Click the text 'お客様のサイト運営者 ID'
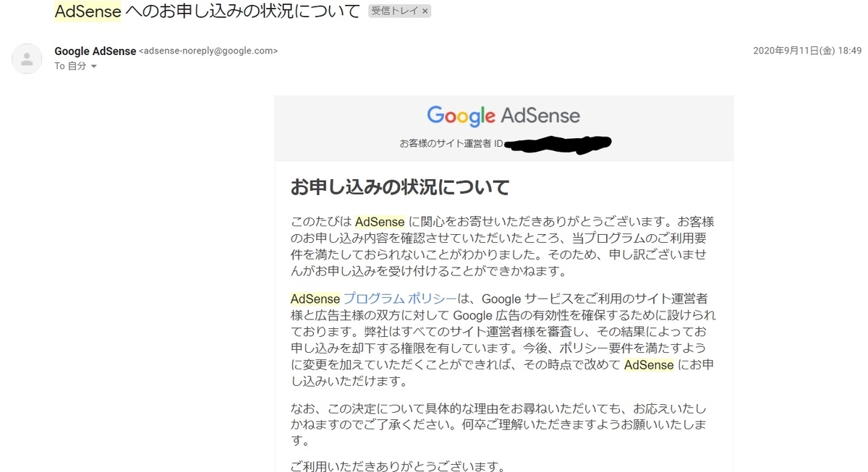Screen dimensions: 868x472 [x=451, y=143]
